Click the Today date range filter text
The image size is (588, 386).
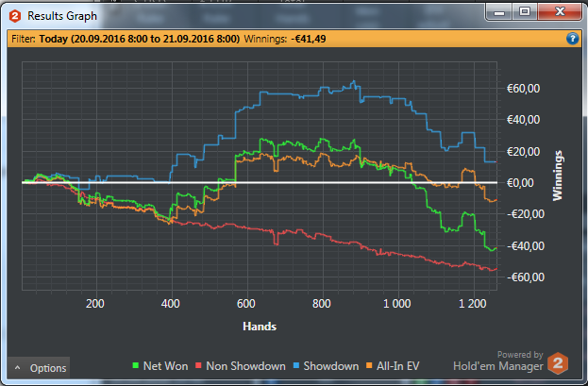click(140, 39)
